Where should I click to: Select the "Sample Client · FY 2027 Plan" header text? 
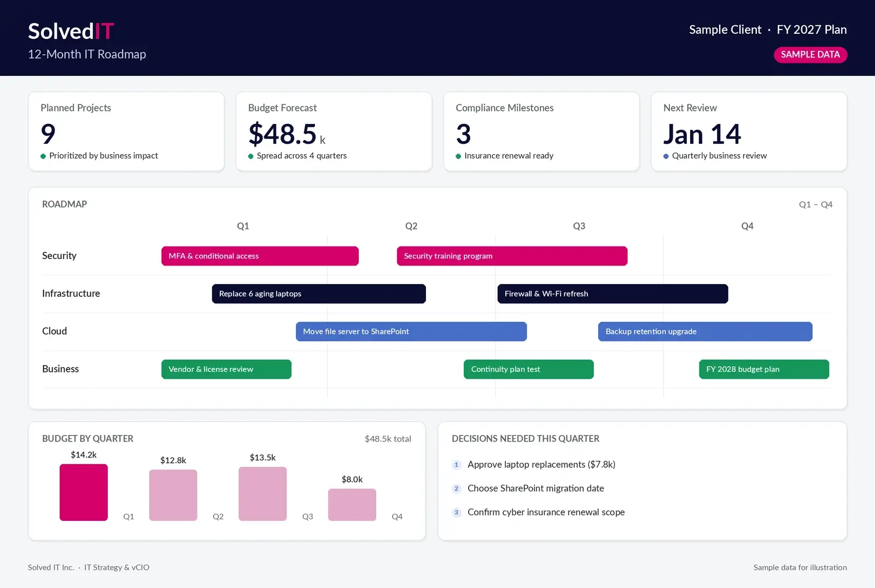point(768,30)
